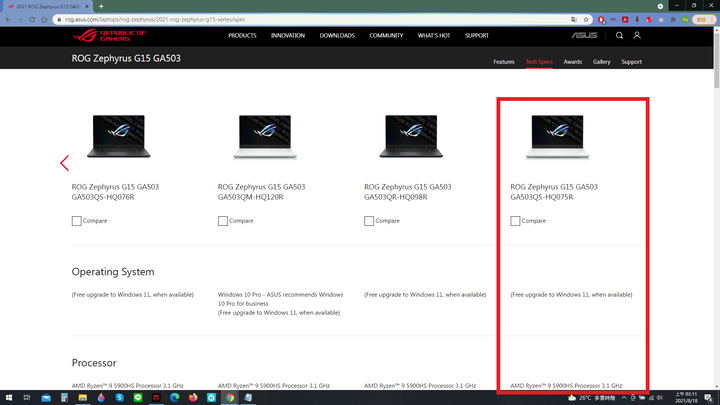The height and width of the screenshot is (405, 720).
Task: Open the notification center icon
Action: click(709, 398)
